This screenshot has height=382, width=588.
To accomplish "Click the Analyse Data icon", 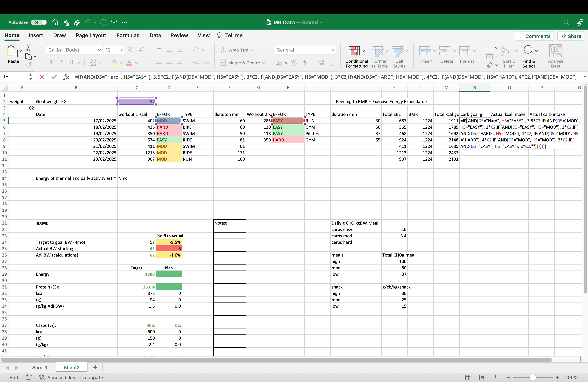I will pos(555,51).
